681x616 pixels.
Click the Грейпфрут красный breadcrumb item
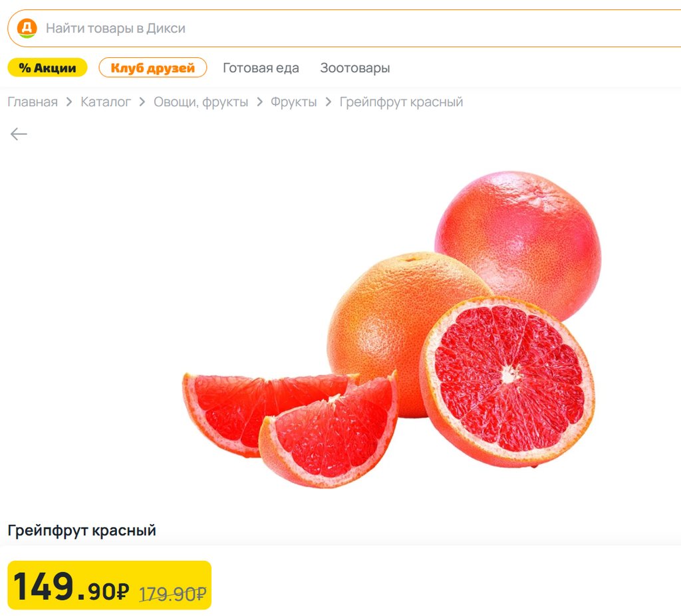click(401, 102)
